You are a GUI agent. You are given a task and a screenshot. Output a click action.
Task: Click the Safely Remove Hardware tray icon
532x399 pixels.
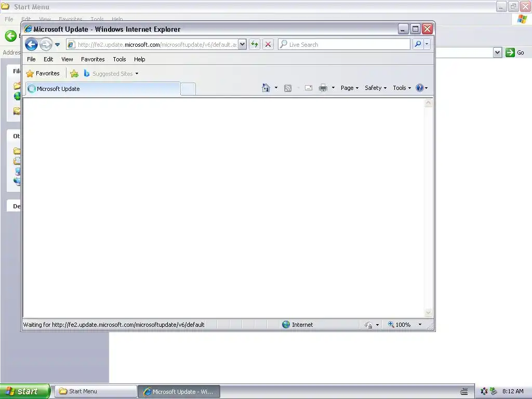click(494, 392)
